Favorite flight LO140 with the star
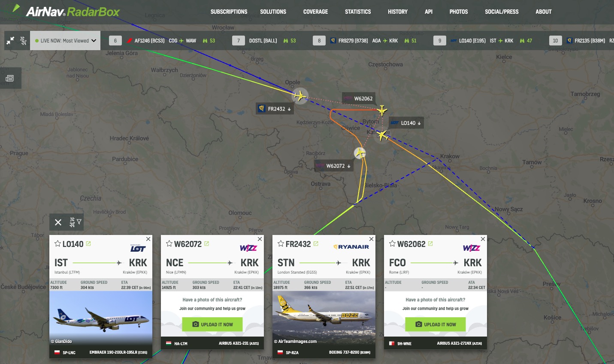Screen dimensions: 614x364 (x=57, y=244)
